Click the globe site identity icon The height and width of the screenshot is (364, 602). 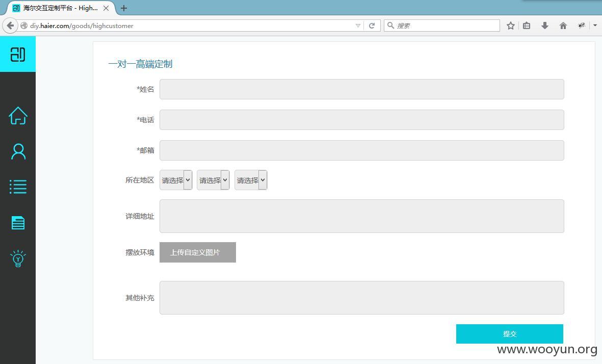[24, 25]
